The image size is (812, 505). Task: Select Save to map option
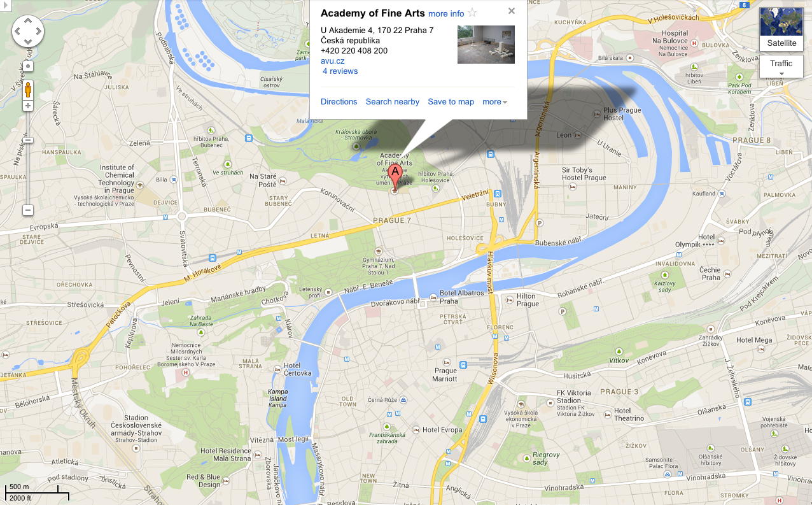tap(451, 102)
